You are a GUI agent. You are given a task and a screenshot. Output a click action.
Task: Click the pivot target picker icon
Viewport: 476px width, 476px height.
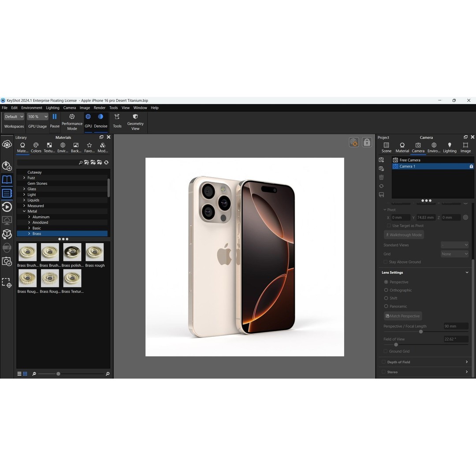tap(465, 217)
